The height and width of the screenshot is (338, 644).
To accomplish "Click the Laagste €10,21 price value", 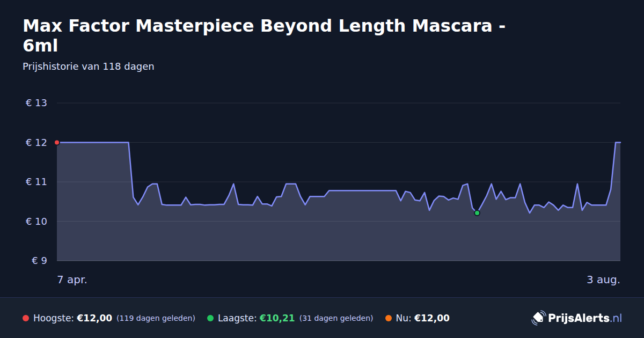I will (277, 318).
